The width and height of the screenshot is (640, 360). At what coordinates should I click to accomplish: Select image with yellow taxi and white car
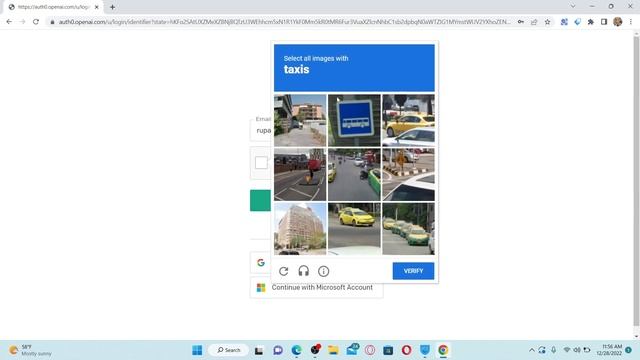(408, 120)
